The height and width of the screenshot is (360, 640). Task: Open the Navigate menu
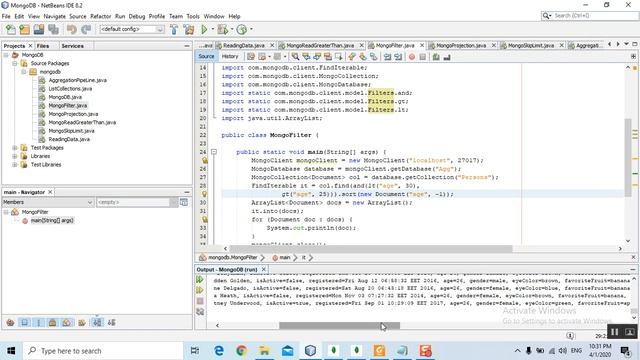54,16
